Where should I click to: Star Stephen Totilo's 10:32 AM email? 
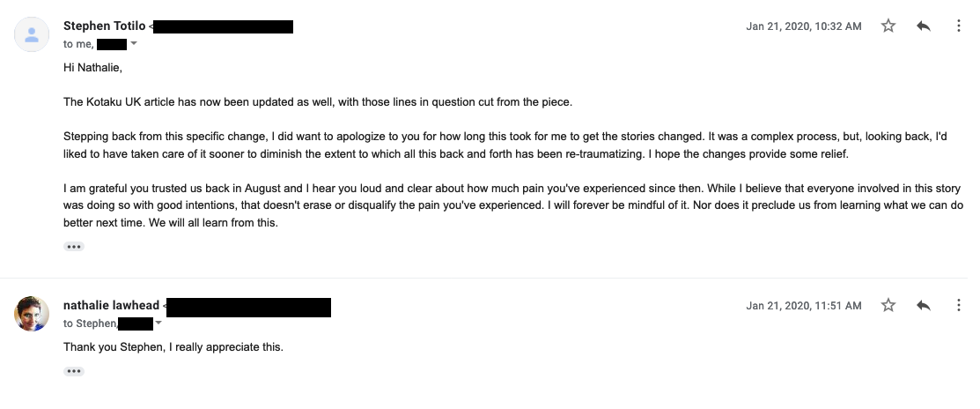point(888,26)
